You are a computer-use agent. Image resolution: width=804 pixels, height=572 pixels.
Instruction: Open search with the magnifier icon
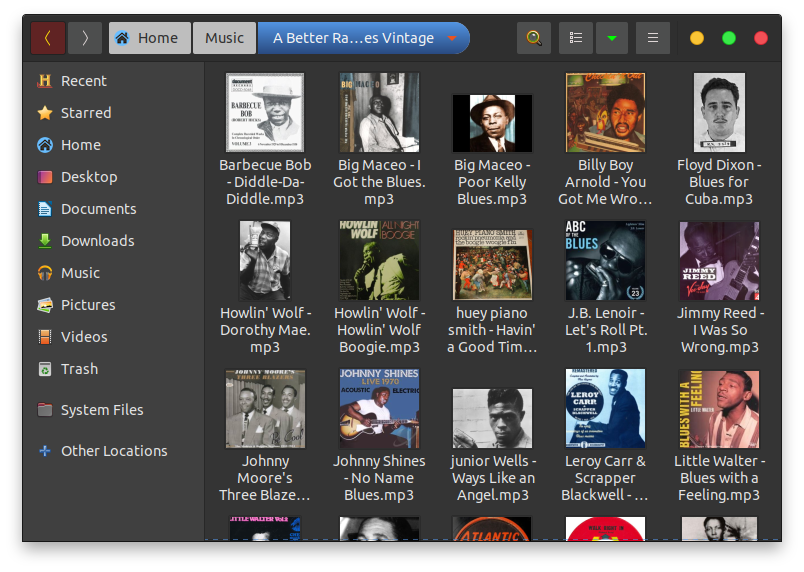click(534, 38)
